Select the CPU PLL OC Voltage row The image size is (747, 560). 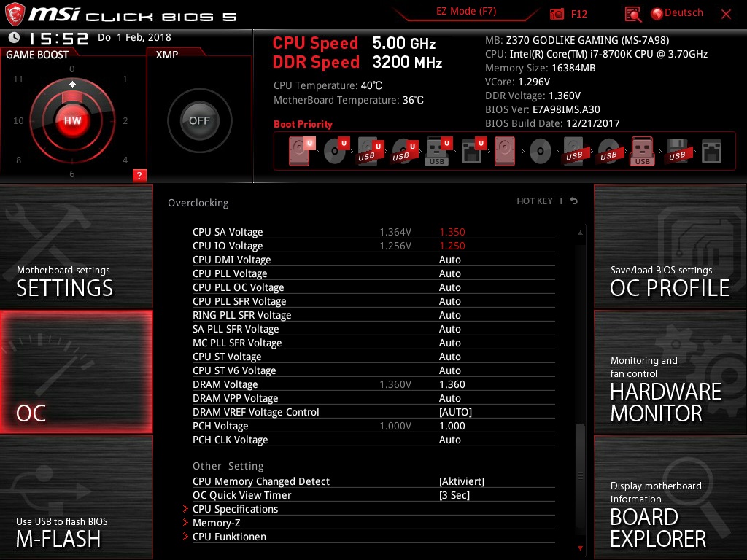click(373, 287)
